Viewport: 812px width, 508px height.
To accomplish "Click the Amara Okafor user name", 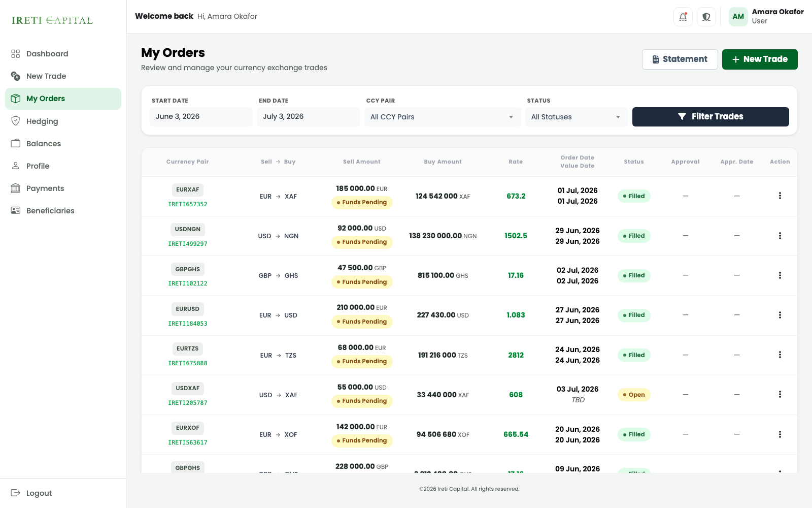I will click(x=777, y=12).
